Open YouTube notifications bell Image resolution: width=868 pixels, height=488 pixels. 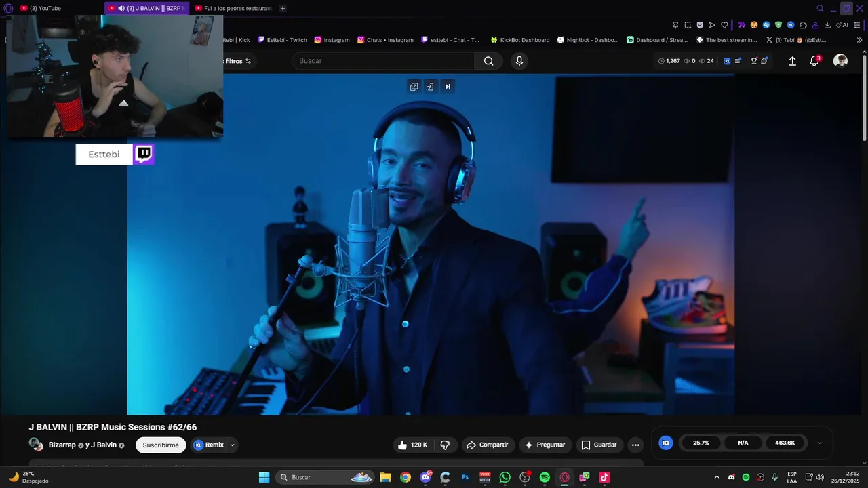tap(814, 61)
